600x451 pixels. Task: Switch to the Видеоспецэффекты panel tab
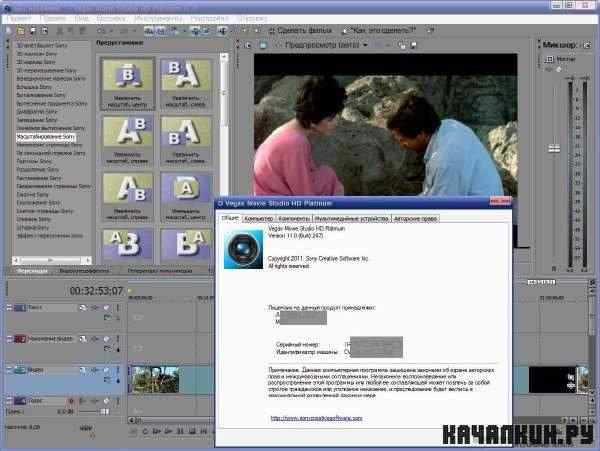(x=84, y=270)
